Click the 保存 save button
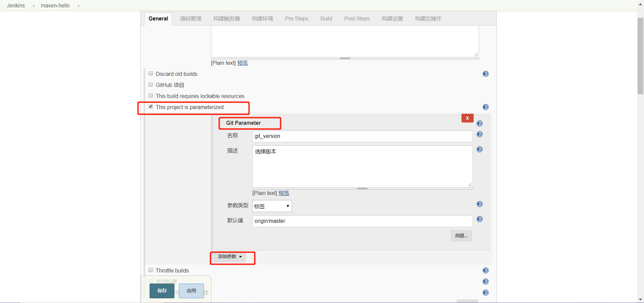Screen dimensions: 644x303 (x=162, y=291)
